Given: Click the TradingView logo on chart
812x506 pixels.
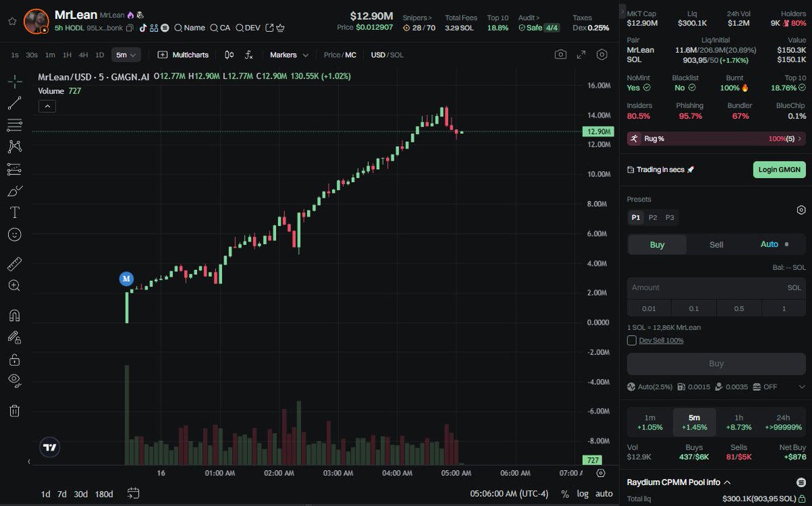Looking at the screenshot, I should click(x=49, y=448).
